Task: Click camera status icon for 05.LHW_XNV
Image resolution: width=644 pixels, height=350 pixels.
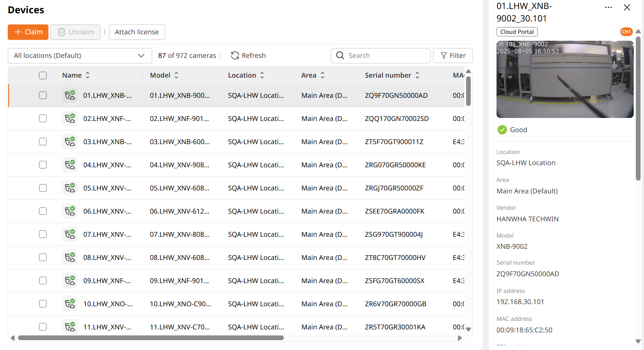Action: pyautogui.click(x=70, y=188)
